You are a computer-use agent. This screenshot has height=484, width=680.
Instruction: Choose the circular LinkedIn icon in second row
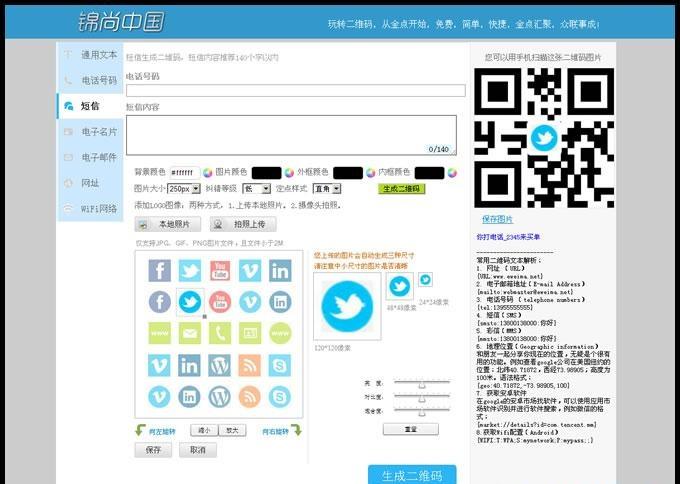tap(280, 302)
